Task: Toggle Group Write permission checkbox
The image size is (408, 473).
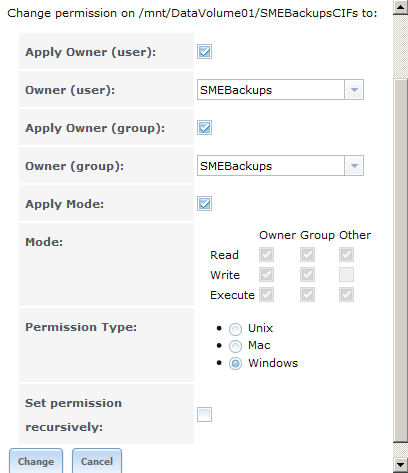Action: [x=307, y=275]
